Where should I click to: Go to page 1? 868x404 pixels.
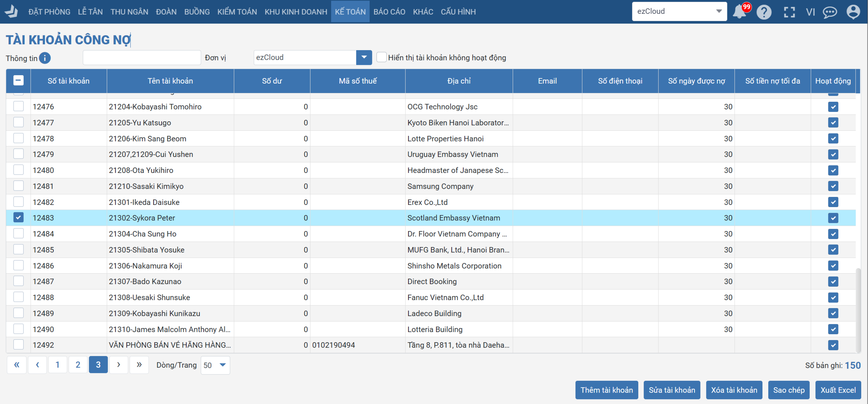pyautogui.click(x=58, y=365)
